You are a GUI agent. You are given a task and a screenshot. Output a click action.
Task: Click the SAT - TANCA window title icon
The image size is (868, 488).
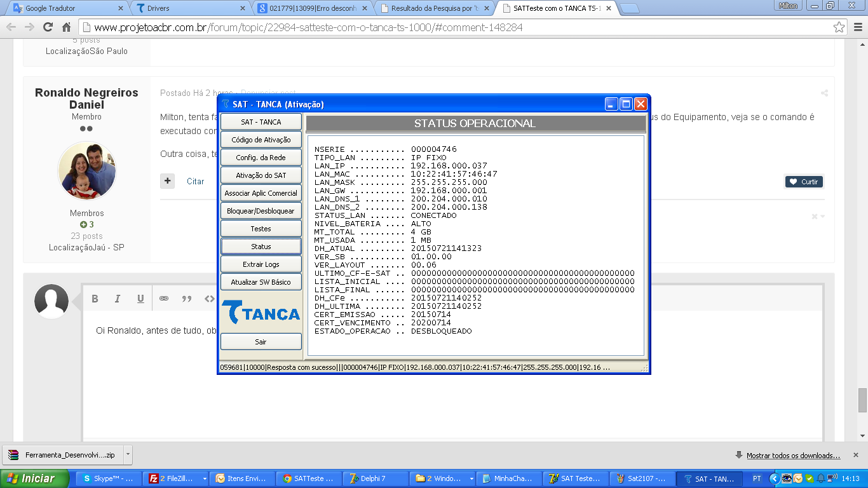[225, 104]
